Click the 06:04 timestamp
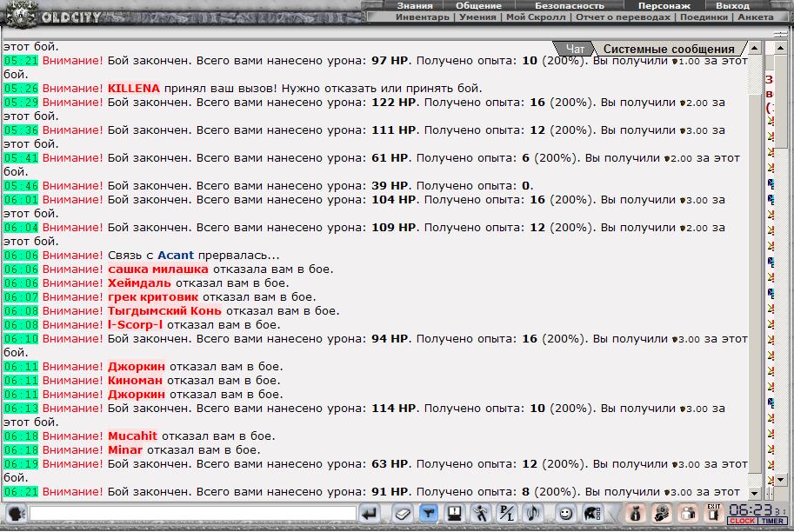The width and height of the screenshot is (794, 532). tap(21, 227)
